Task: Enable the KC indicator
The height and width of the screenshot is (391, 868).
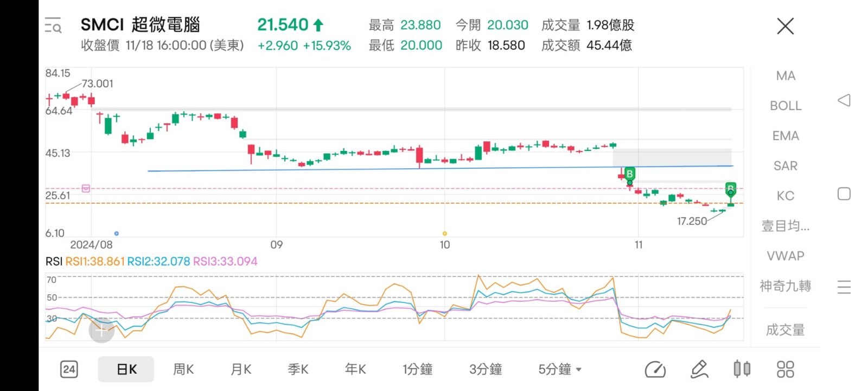Action: tap(786, 195)
